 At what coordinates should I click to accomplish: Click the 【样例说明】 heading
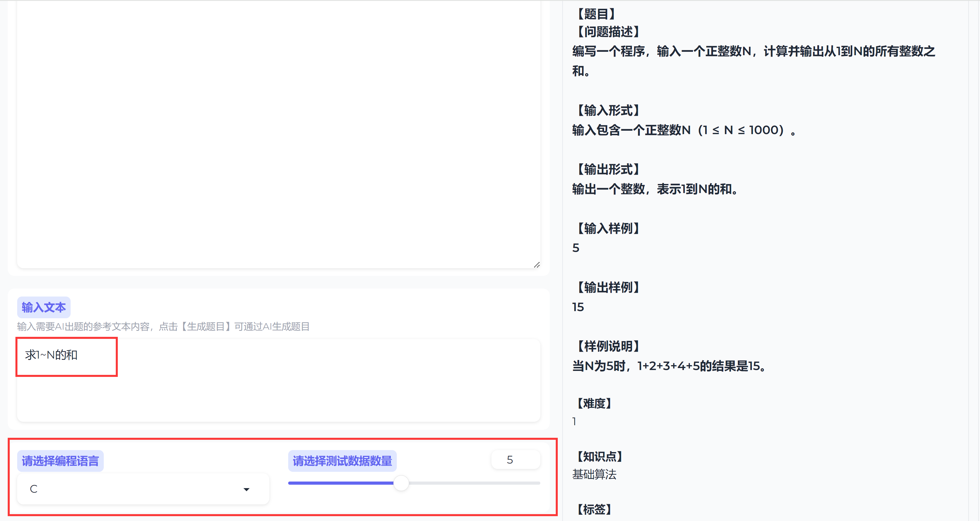pyautogui.click(x=608, y=346)
